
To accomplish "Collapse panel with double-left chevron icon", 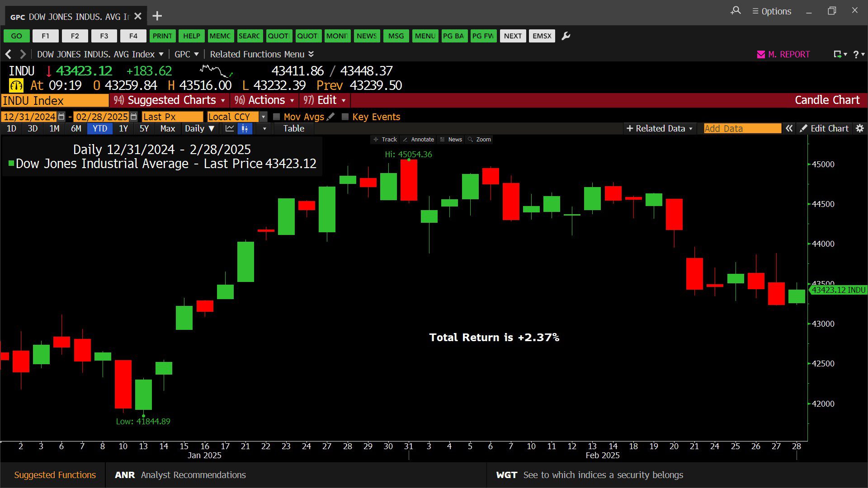I will pos(789,129).
